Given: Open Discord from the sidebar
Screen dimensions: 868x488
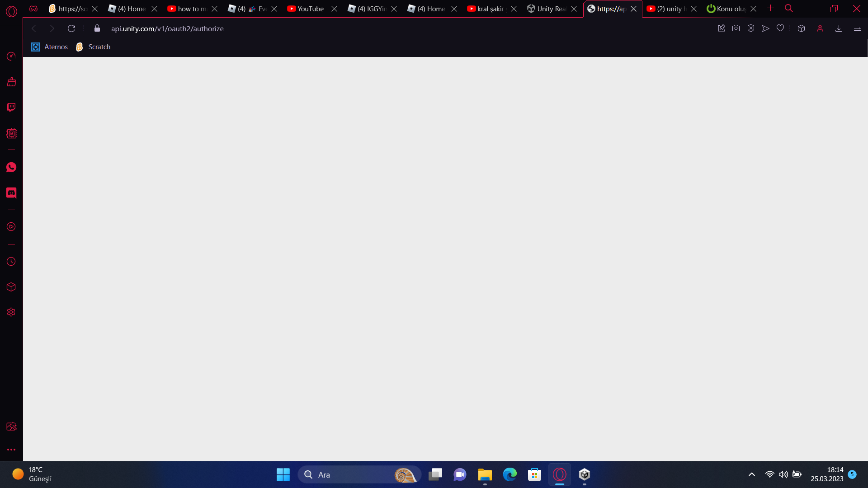Looking at the screenshot, I should click(x=11, y=193).
